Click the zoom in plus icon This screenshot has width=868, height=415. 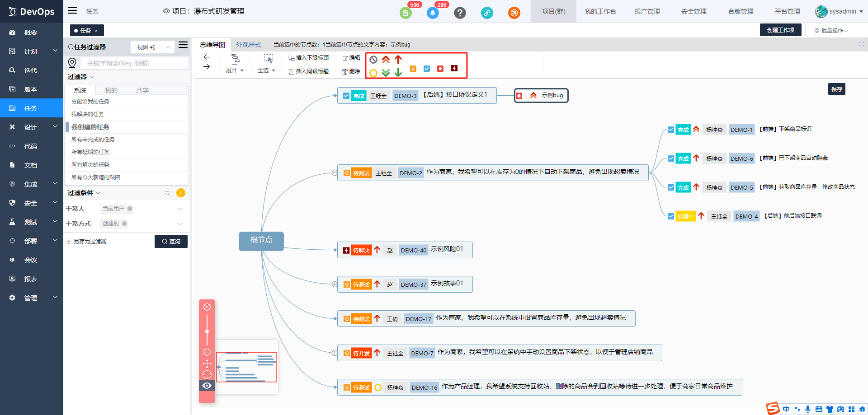[207, 307]
